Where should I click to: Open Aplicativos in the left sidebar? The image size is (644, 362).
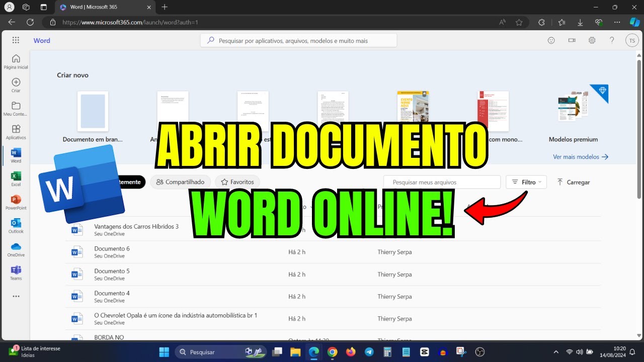pos(16,132)
